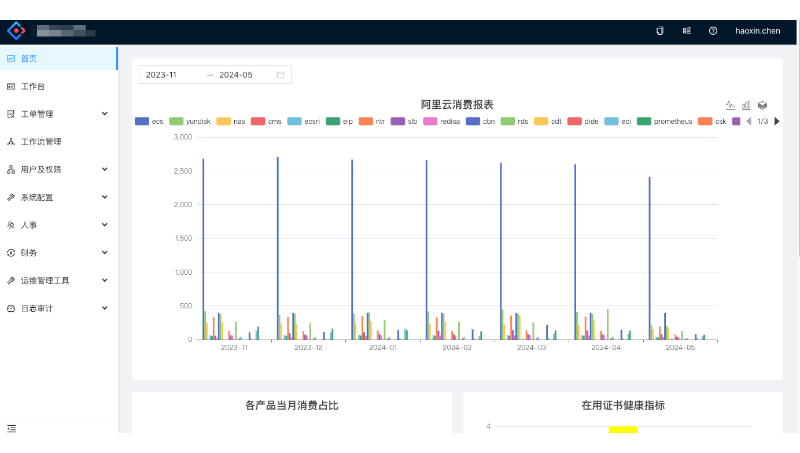The height and width of the screenshot is (453, 800).
Task: Click the eci legend color swatch
Action: (x=611, y=121)
